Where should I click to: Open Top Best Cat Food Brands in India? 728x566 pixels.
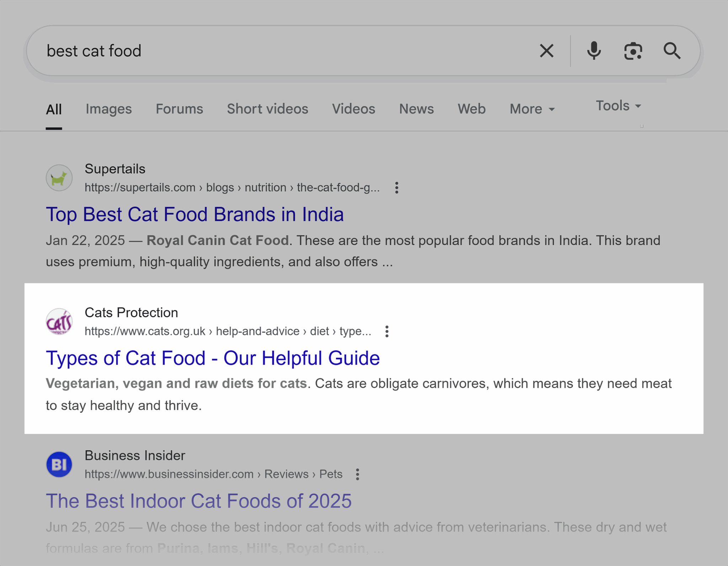pos(195,214)
